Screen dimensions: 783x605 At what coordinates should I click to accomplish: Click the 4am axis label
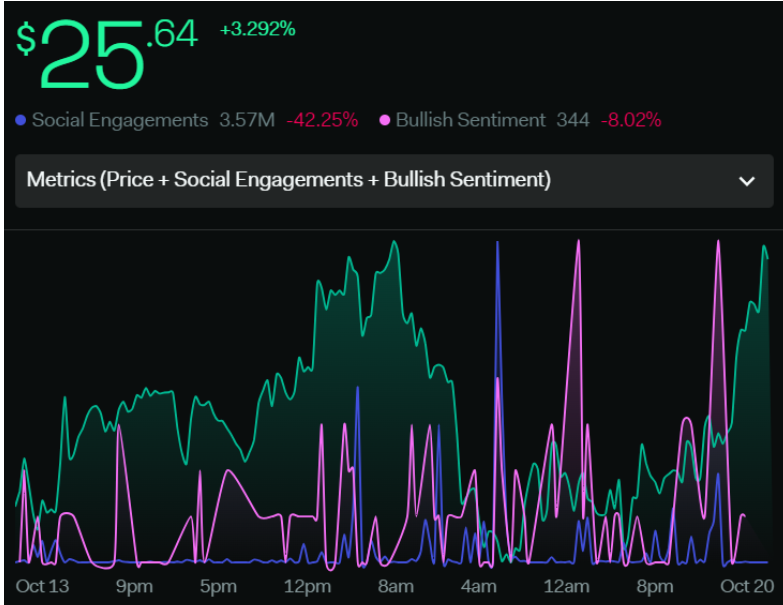tap(478, 587)
